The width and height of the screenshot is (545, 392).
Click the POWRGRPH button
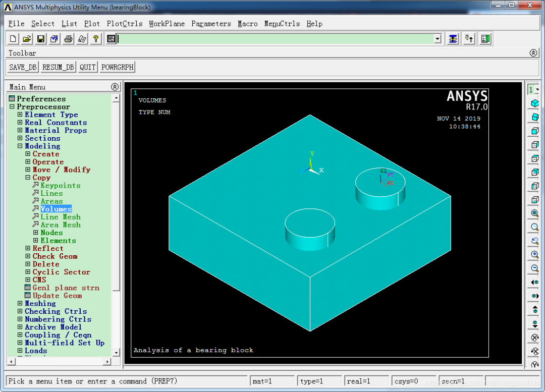pos(118,67)
